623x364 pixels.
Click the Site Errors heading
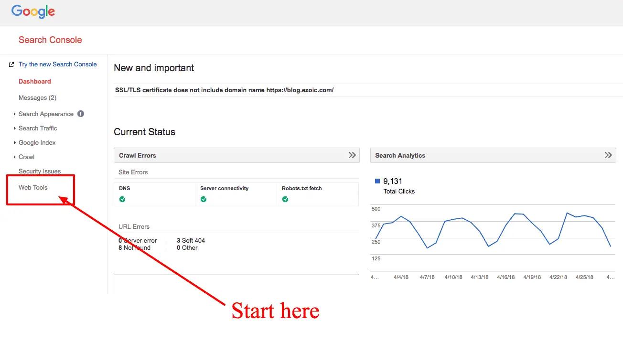coord(133,172)
